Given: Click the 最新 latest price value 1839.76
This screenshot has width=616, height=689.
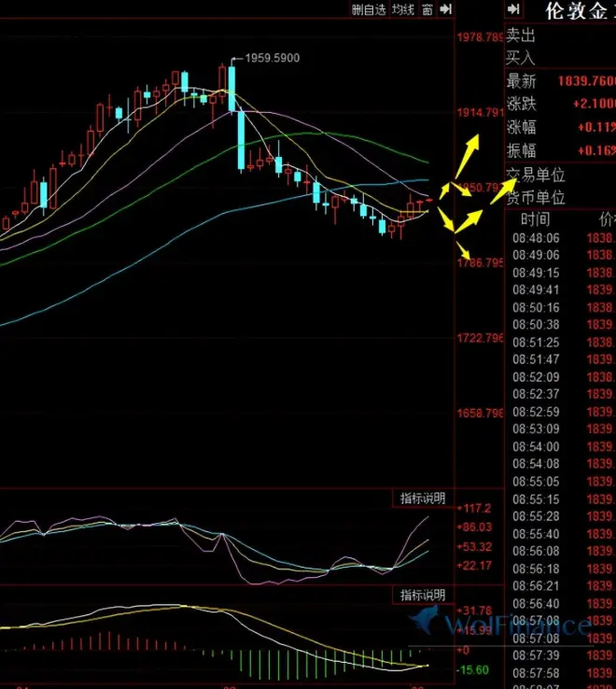Looking at the screenshot, I should click(x=586, y=82).
